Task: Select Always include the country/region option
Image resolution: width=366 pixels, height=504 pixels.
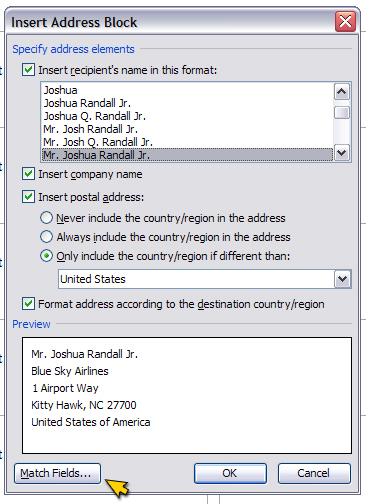Action: point(46,237)
